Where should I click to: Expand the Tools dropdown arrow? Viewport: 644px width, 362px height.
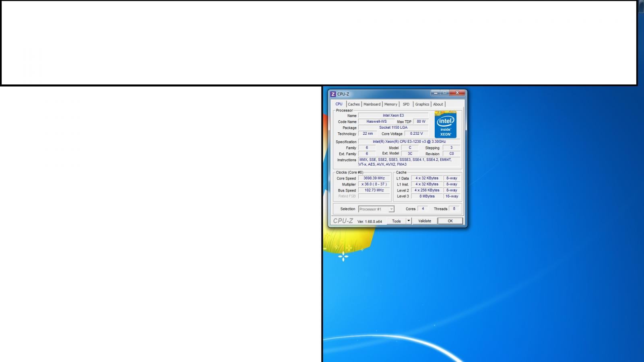(x=409, y=221)
